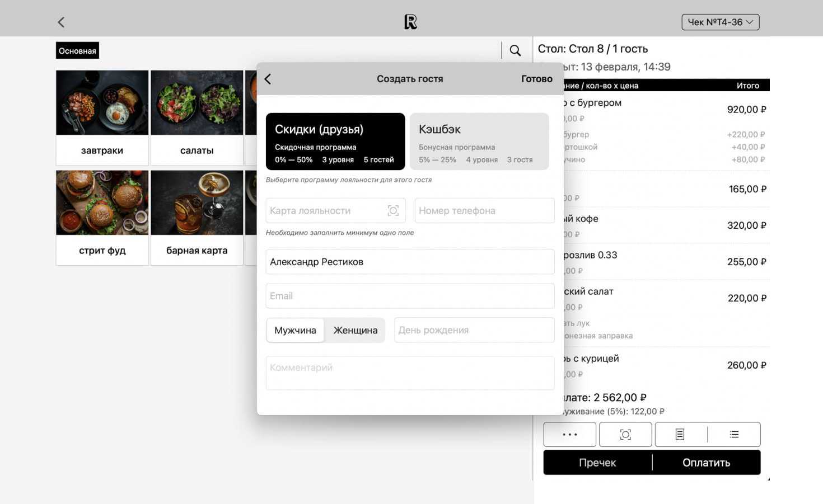Print pre-check with Пречек button
Screen dimensions: 823x504
[x=597, y=463]
